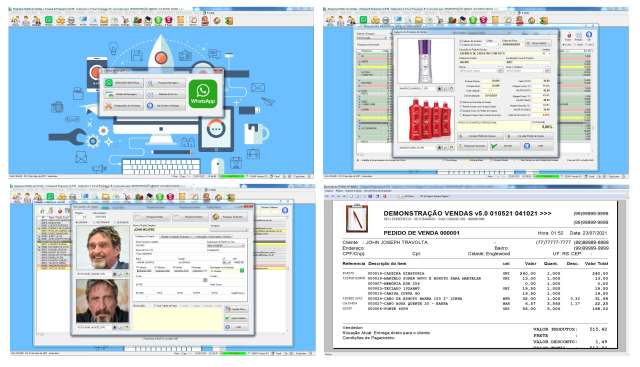Click green shield icon in top-left window toolbar
The image size is (640, 367).
(x=158, y=20)
